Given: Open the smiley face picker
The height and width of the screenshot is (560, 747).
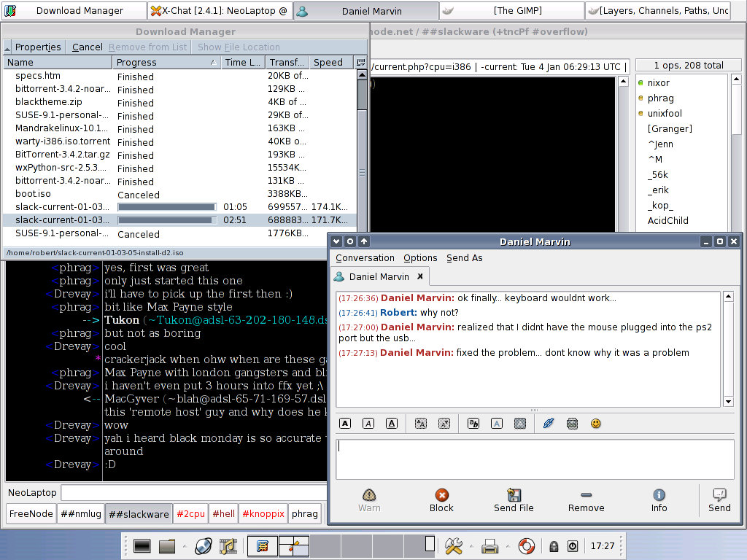Looking at the screenshot, I should [595, 424].
